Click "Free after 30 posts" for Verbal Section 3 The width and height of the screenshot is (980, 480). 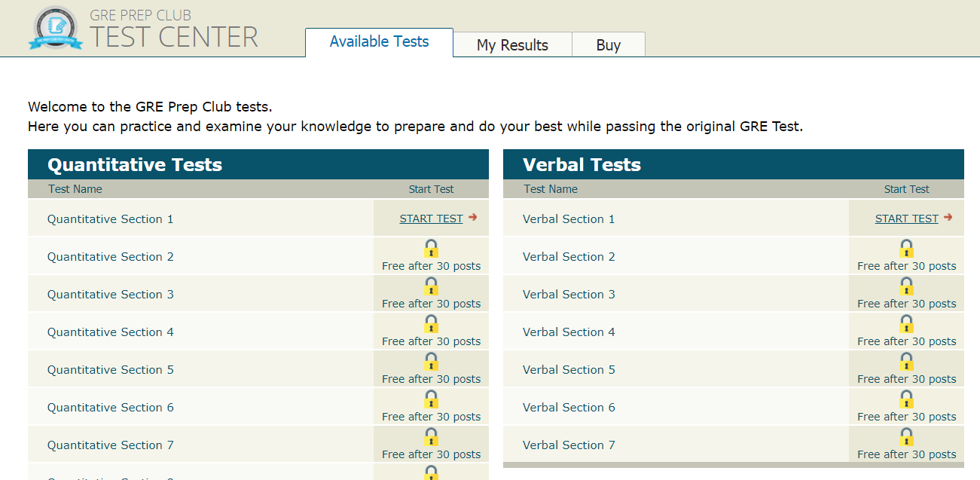click(x=906, y=304)
